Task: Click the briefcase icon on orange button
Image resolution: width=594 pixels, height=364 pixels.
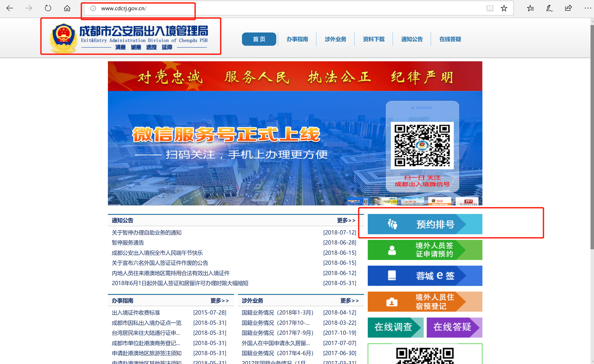Action: coord(392,302)
